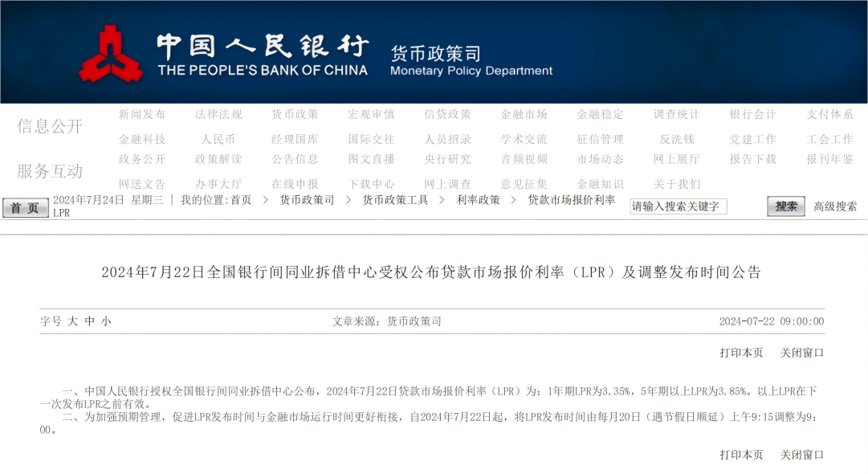Navigate to 下载中心 in the menu
The width and height of the screenshot is (868, 474).
pyautogui.click(x=371, y=184)
